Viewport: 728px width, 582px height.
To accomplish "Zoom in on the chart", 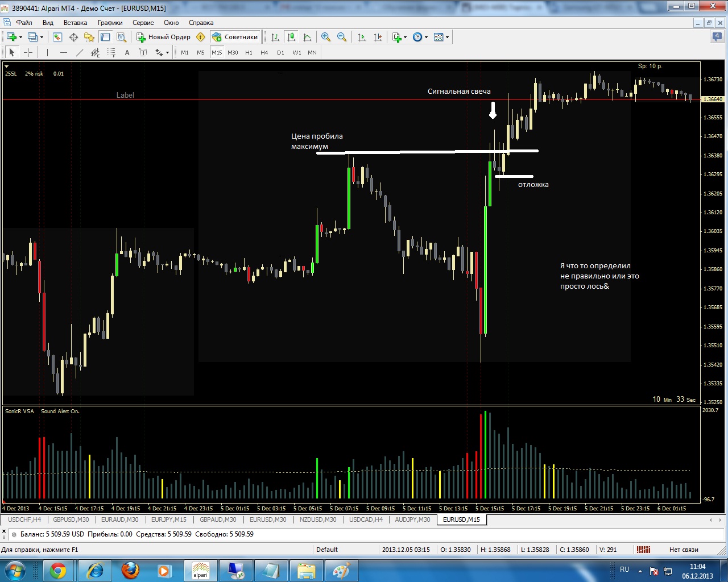I will [326, 37].
